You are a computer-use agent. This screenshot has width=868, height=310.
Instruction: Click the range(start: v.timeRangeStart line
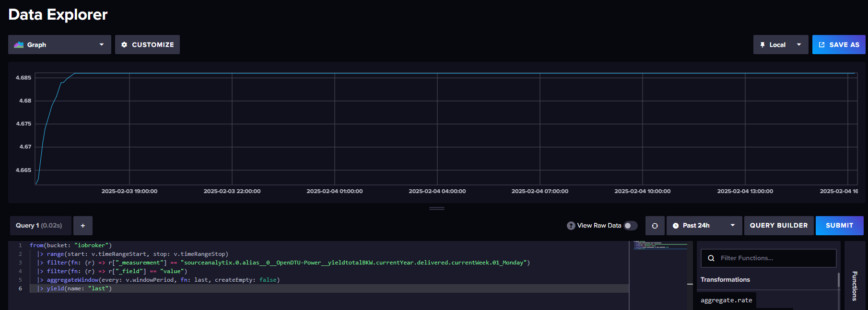coord(133,254)
